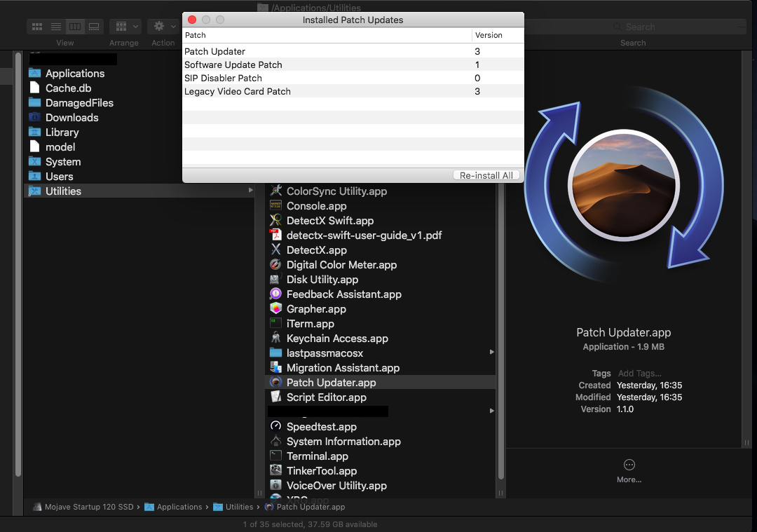Click the Version column header

[x=498, y=35]
